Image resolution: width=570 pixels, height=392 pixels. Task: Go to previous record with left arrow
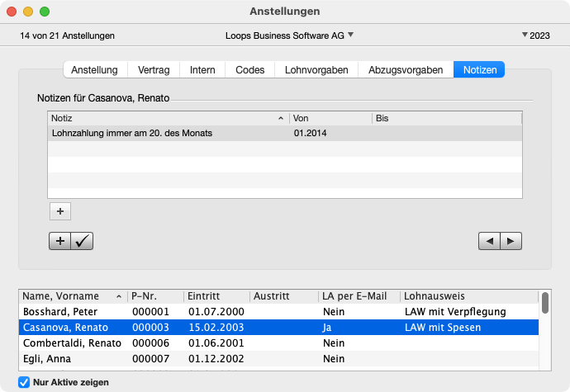click(490, 241)
